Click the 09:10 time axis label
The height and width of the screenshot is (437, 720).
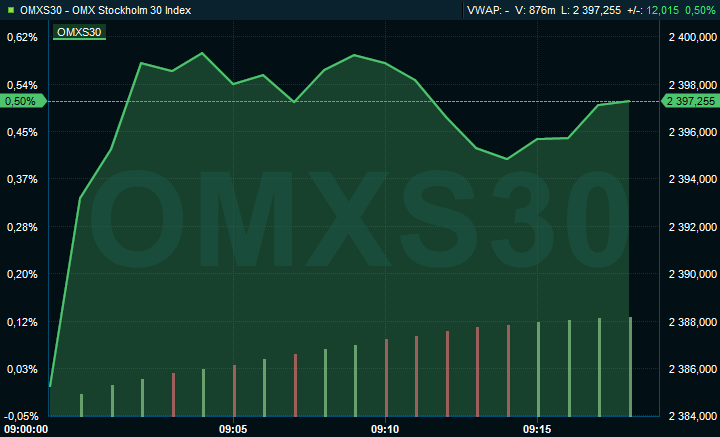(x=385, y=429)
